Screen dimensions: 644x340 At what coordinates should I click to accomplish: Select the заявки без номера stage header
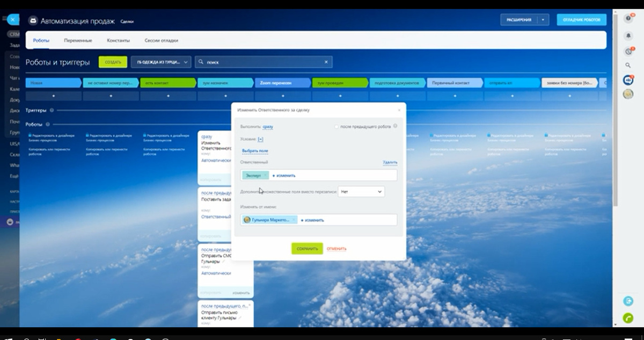[570, 83]
